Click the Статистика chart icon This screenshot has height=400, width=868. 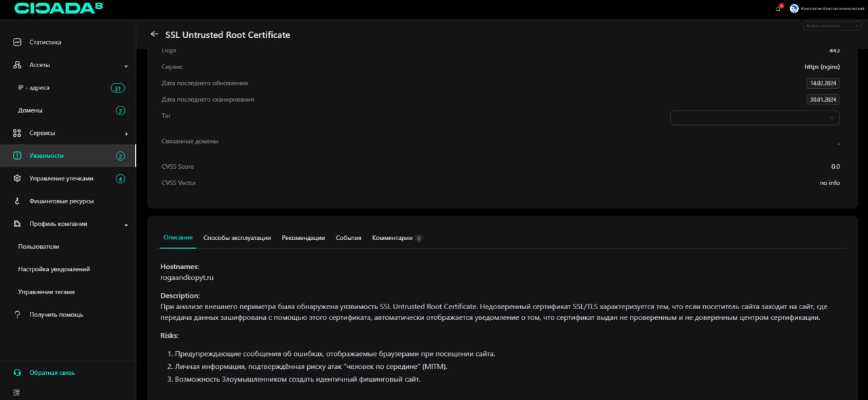point(18,42)
